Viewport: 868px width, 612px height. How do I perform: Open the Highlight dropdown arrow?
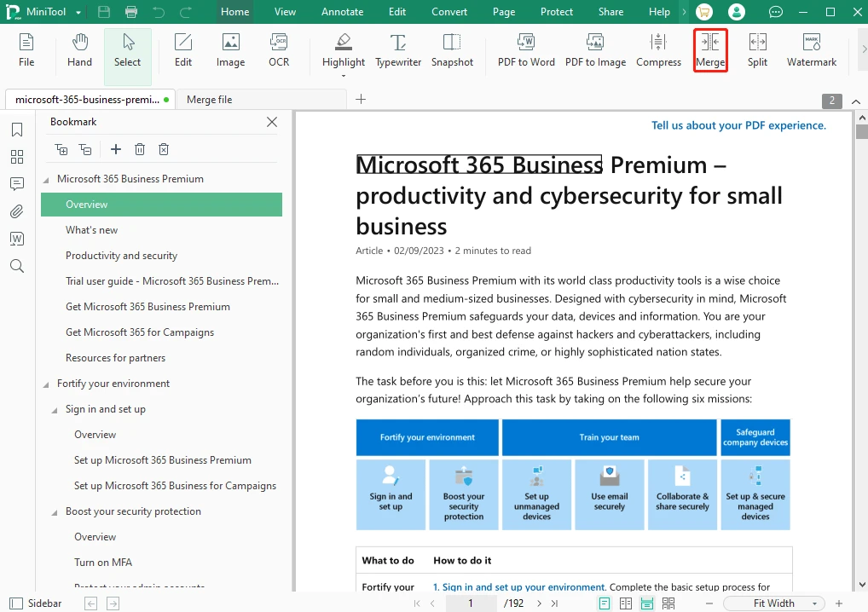[x=344, y=76]
